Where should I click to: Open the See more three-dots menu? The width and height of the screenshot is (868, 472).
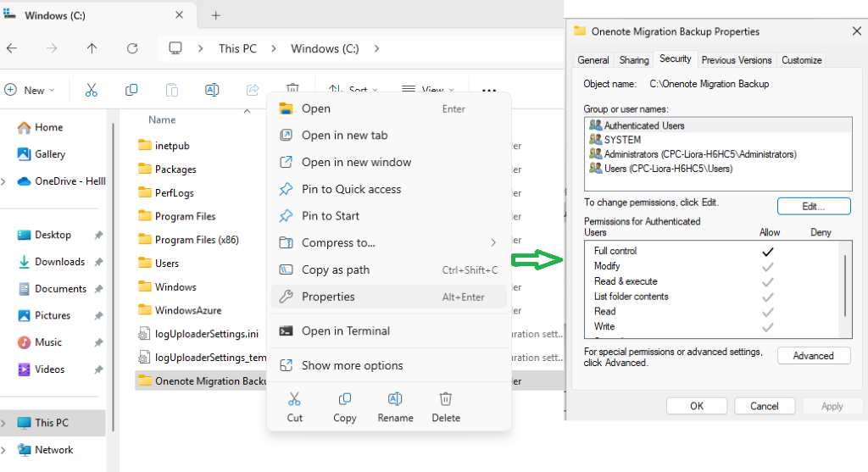pyautogui.click(x=489, y=90)
